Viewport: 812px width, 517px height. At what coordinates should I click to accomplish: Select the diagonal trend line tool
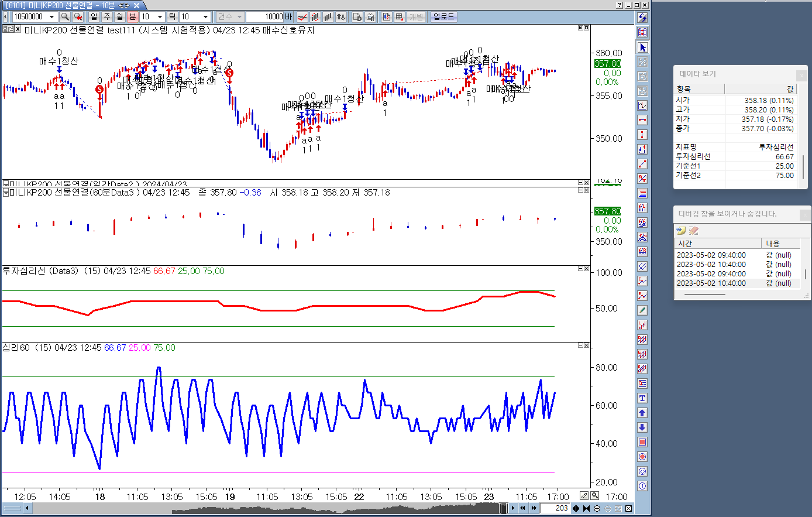point(642,164)
